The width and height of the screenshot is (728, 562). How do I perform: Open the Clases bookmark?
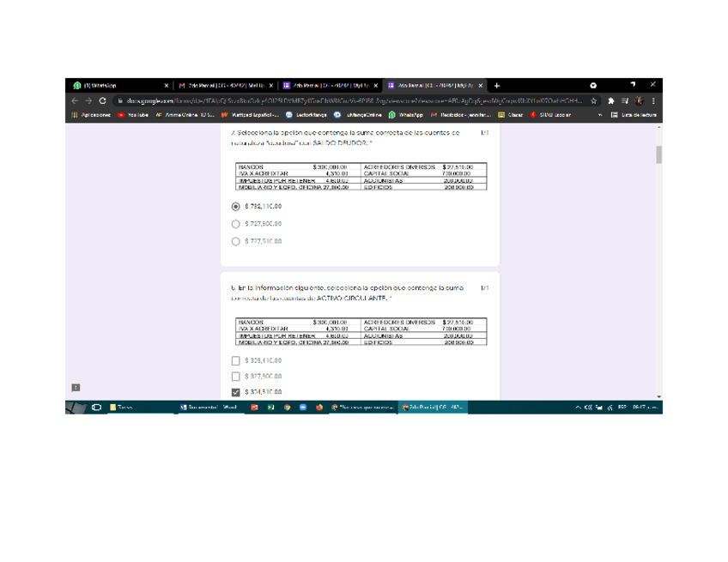click(x=511, y=115)
